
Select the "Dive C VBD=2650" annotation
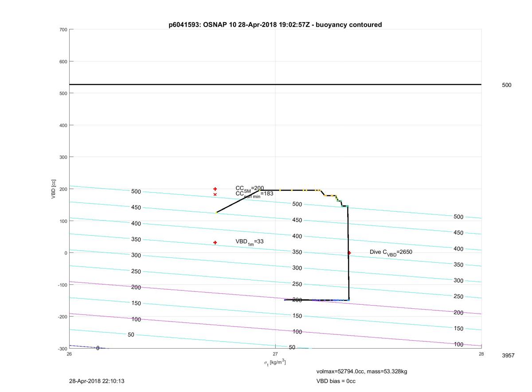(x=391, y=252)
